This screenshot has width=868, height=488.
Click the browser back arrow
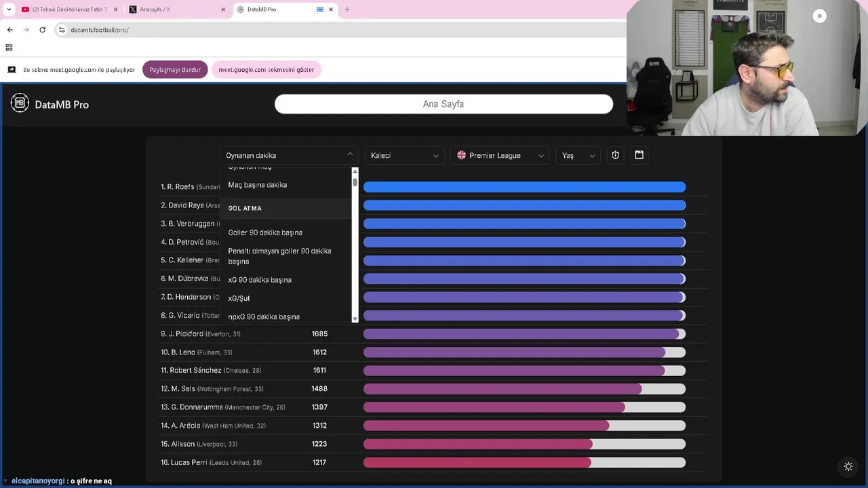9,30
